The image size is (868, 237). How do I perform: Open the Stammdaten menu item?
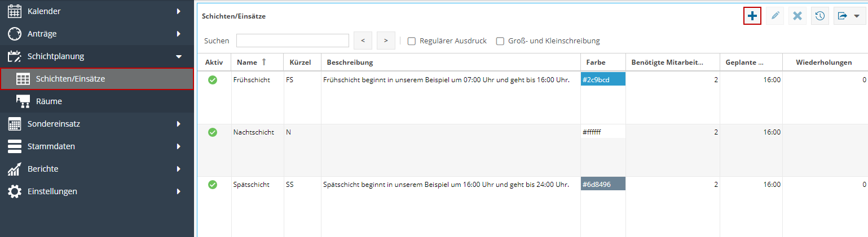tap(97, 146)
